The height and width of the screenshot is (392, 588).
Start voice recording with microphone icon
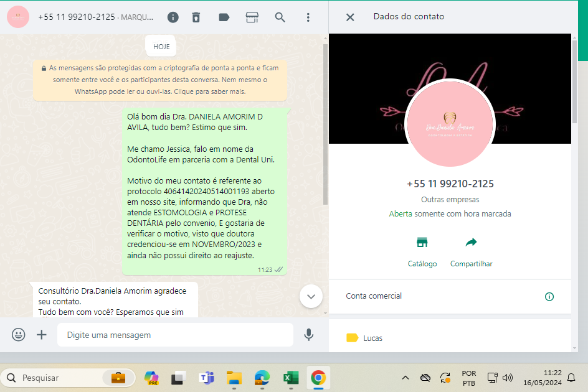point(308,335)
